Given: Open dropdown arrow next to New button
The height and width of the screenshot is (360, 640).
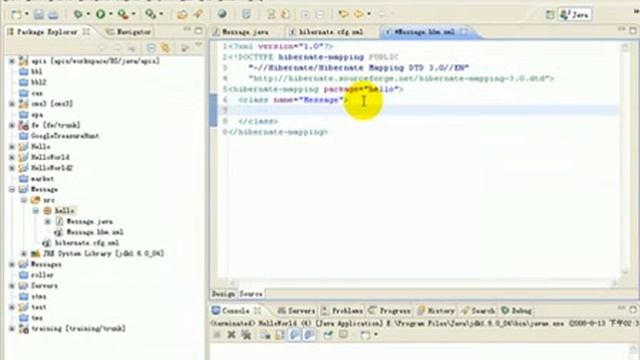Looking at the screenshot, I should point(27,14).
